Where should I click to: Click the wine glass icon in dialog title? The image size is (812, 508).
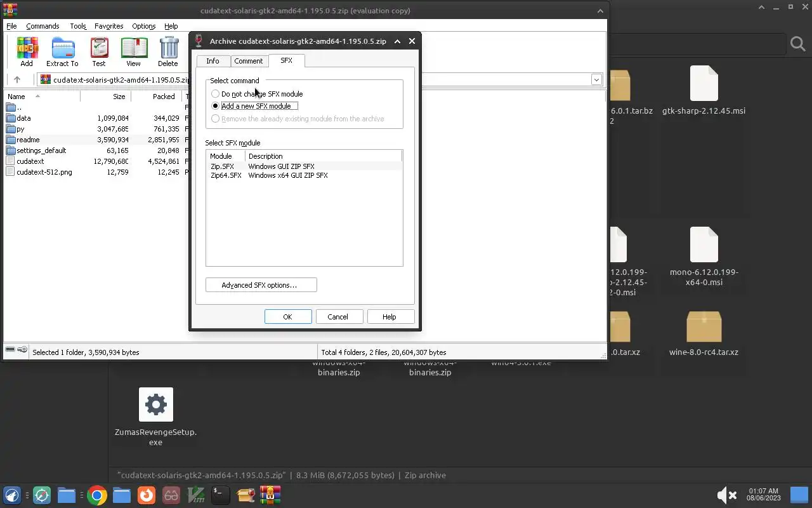tap(199, 41)
